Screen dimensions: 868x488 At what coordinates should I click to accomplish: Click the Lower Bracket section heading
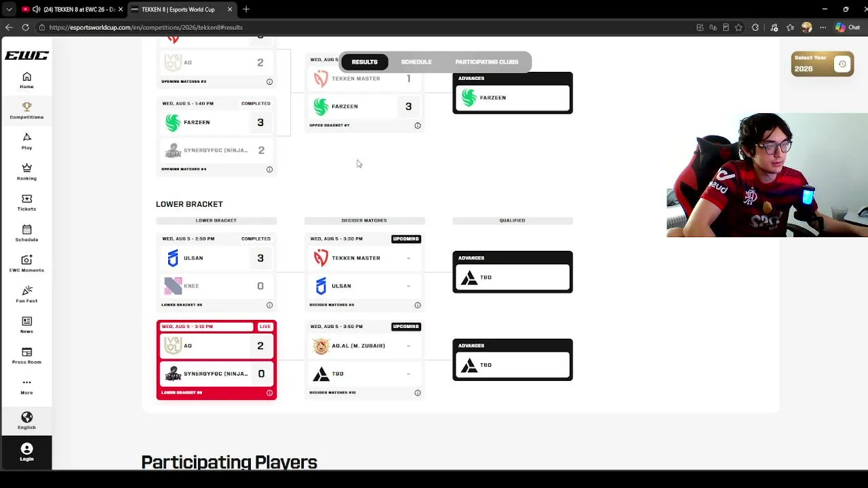(189, 204)
